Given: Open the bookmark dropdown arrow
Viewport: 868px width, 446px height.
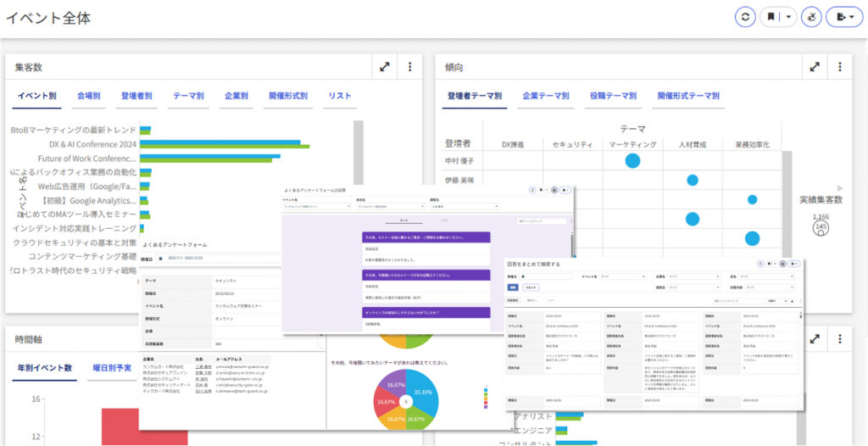Looking at the screenshot, I should point(789,17).
